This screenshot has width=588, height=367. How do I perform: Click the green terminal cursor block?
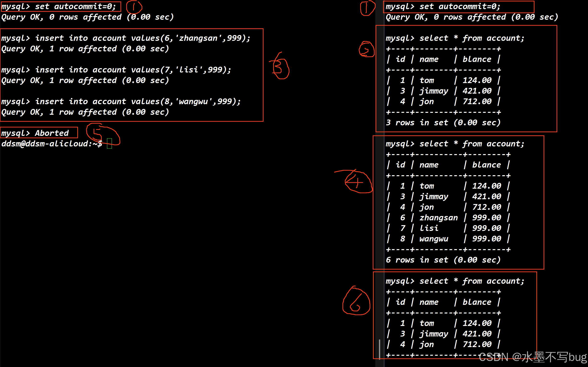coord(109,143)
